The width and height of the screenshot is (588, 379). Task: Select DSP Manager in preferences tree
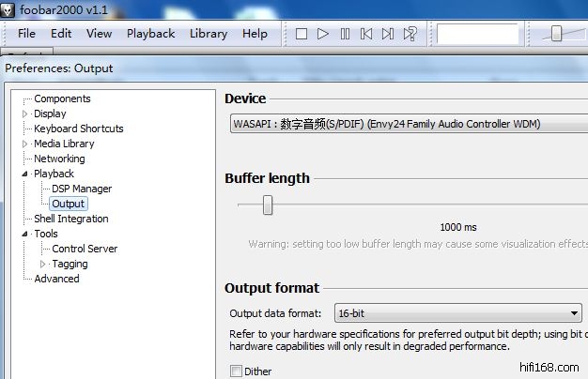(82, 189)
